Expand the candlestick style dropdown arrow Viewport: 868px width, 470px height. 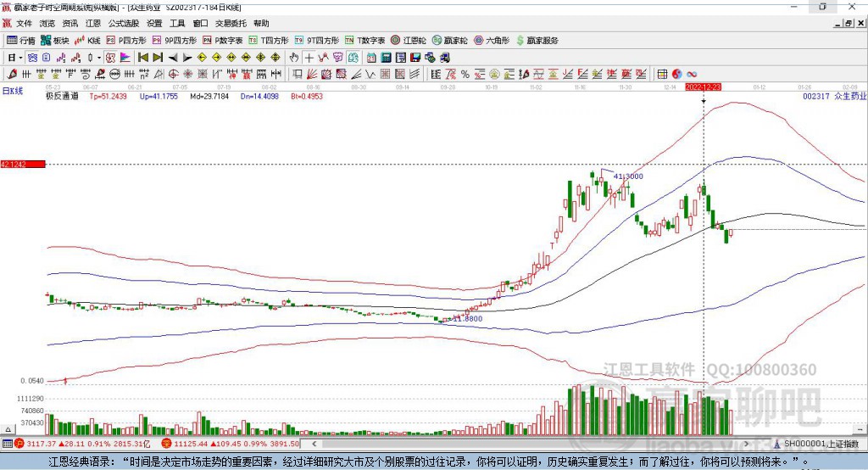click(x=99, y=58)
